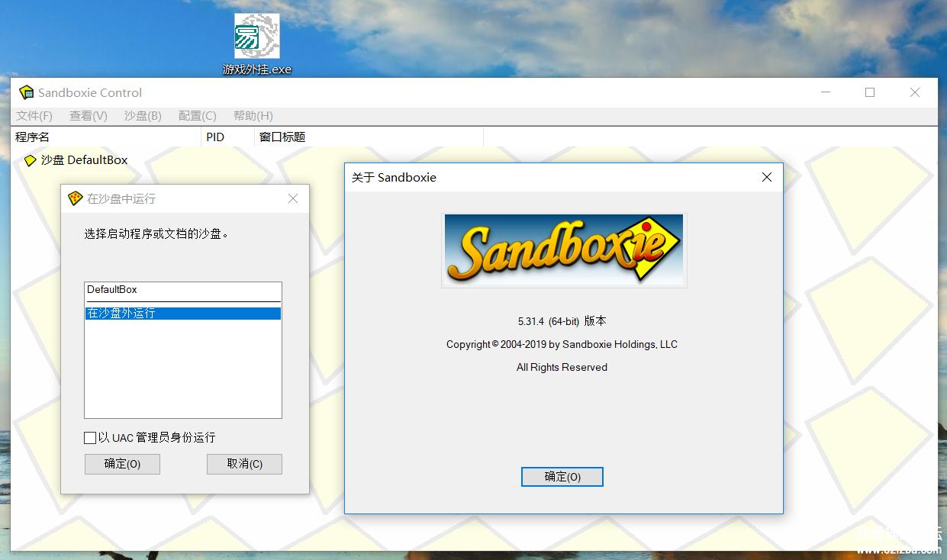Image resolution: width=947 pixels, height=560 pixels.
Task: Click the 选择启动程序或文档的沙盘 label
Action: click(156, 233)
